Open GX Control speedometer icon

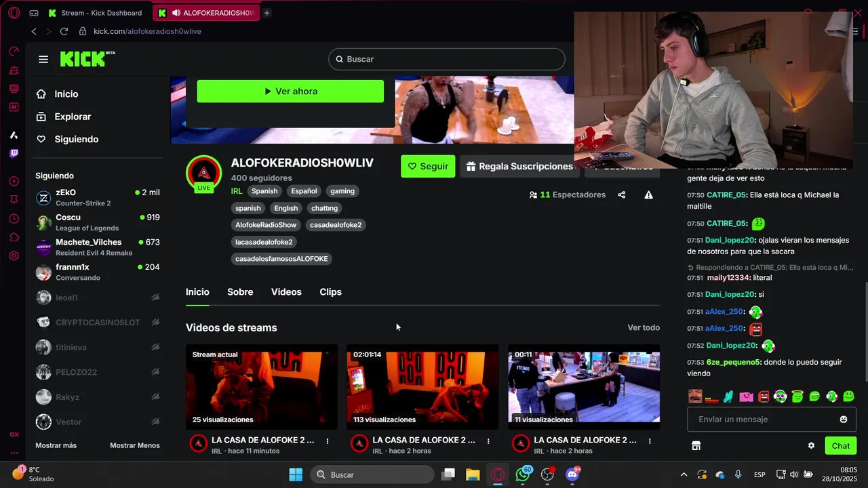point(14,52)
